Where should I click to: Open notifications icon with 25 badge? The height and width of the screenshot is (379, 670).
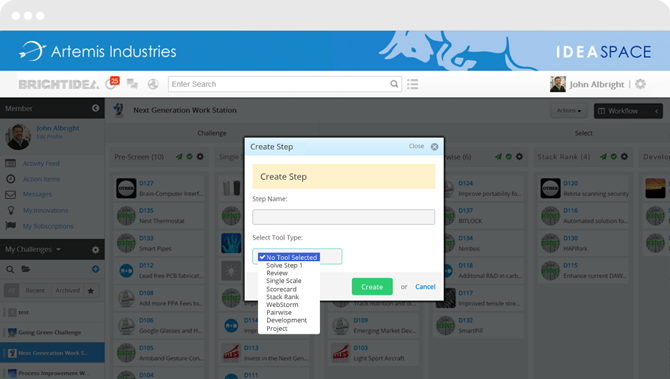pyautogui.click(x=112, y=83)
